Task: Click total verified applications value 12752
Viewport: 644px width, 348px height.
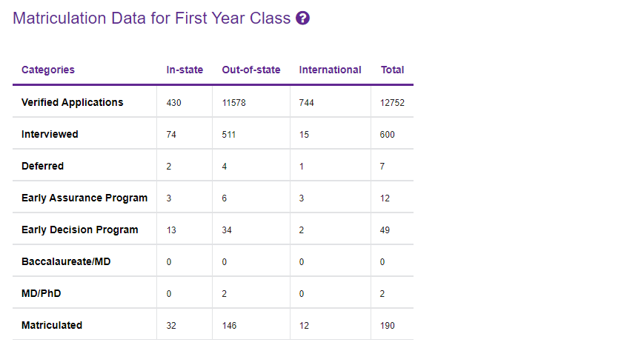Action: pyautogui.click(x=392, y=103)
